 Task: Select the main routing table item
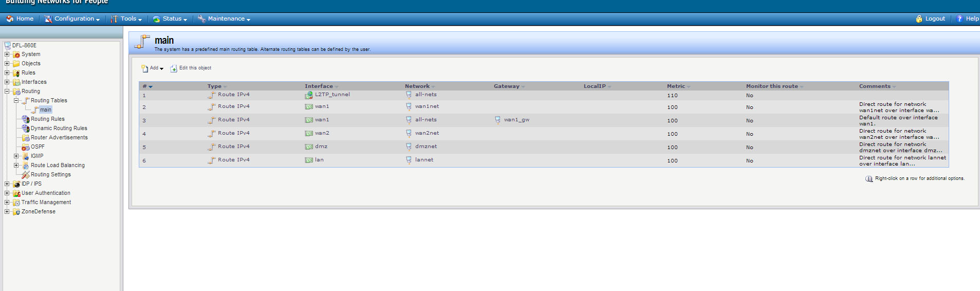tap(45, 110)
